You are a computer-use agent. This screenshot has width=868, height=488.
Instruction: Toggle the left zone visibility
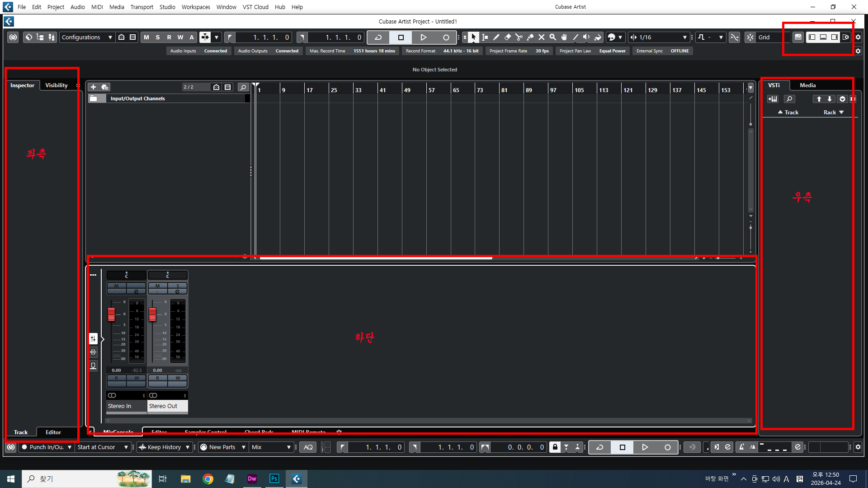coord(812,38)
